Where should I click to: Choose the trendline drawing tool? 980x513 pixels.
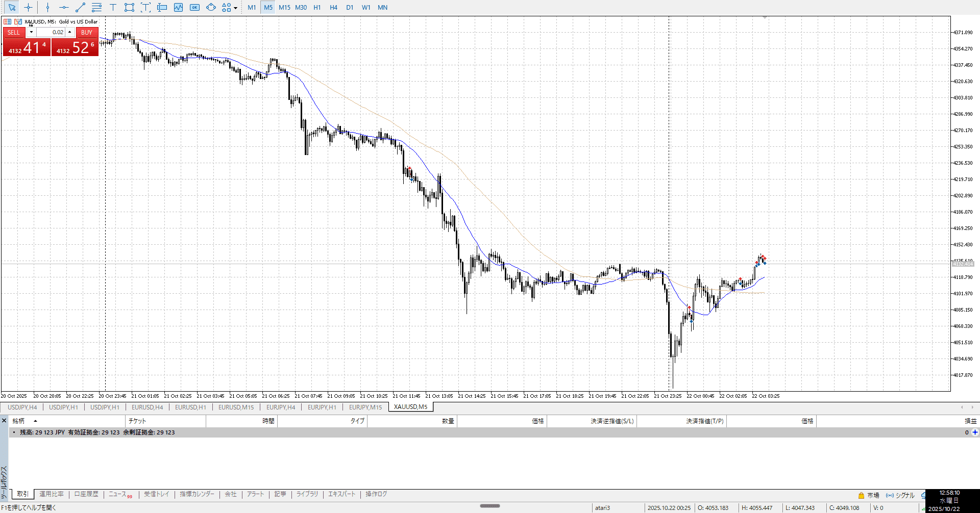coord(80,7)
